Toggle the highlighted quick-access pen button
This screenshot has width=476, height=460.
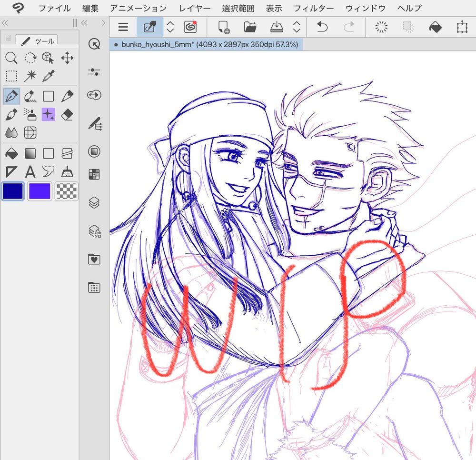pos(150,27)
